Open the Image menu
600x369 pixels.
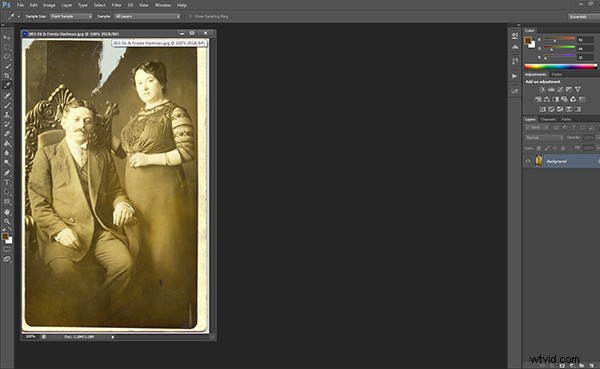coord(49,5)
